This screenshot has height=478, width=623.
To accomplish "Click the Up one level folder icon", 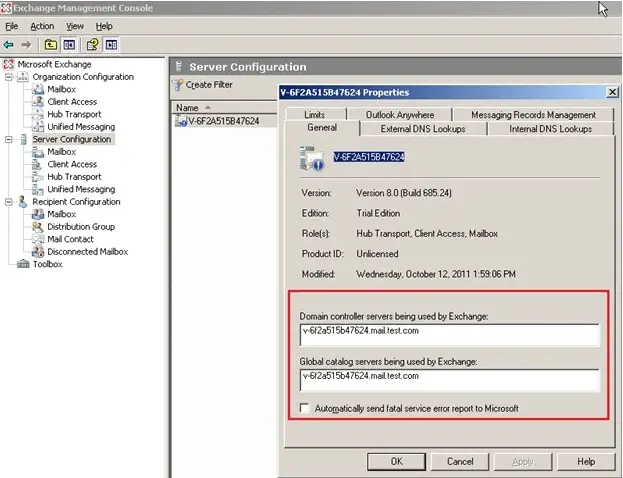I will [50, 45].
